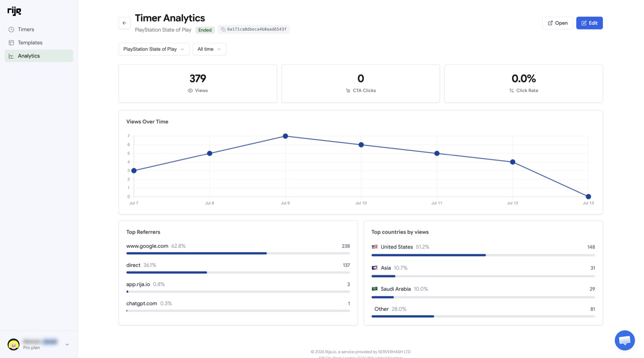Select the Jul 11 data point
This screenshot has width=644, height=358.
(437, 153)
